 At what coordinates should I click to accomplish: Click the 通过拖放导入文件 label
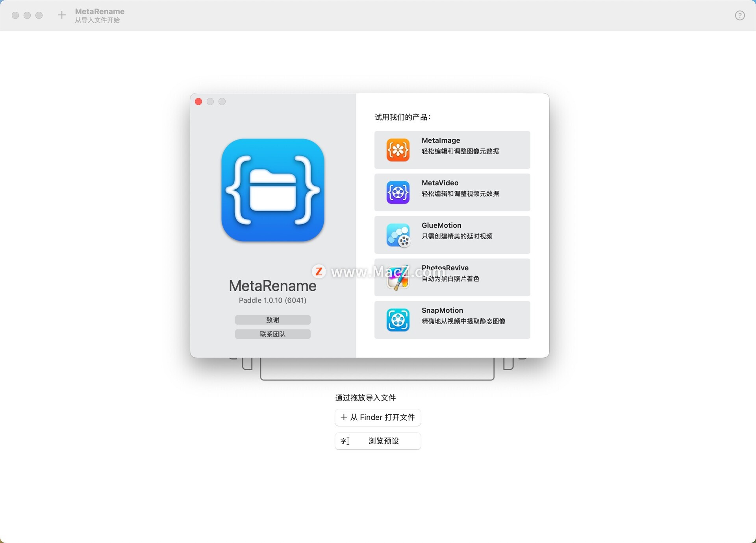(x=365, y=398)
